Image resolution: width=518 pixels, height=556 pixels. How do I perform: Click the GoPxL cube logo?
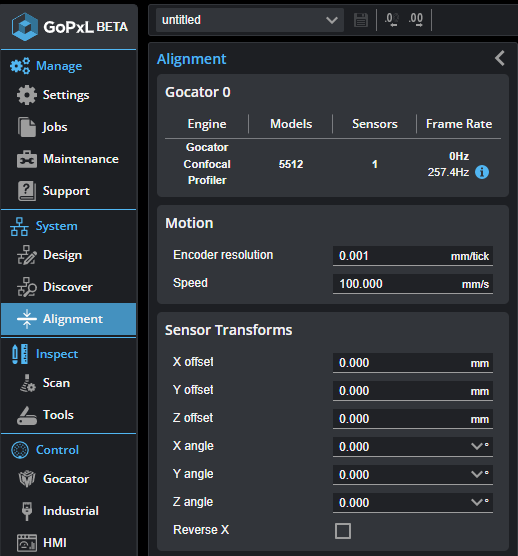(x=25, y=27)
